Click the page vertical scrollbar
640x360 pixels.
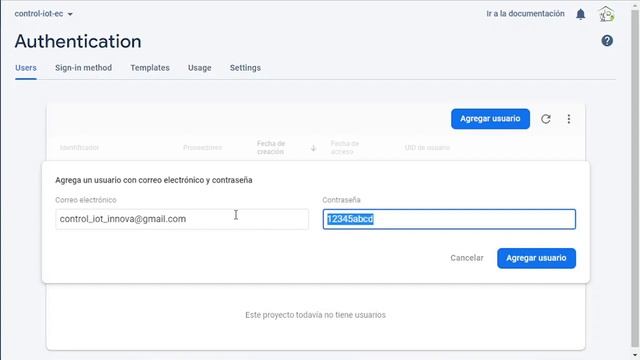(x=635, y=180)
